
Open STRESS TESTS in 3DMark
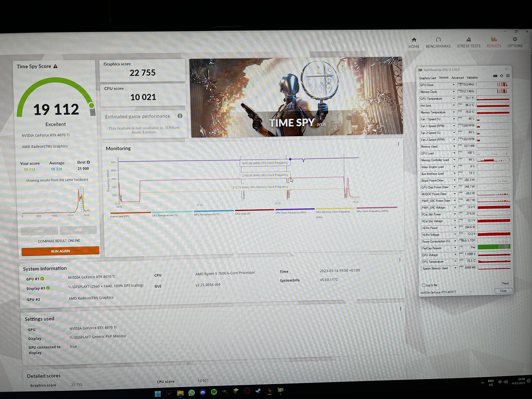pos(469,43)
